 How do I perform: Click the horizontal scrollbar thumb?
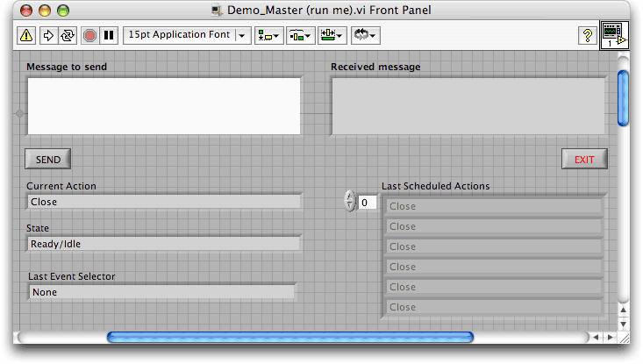click(x=290, y=338)
